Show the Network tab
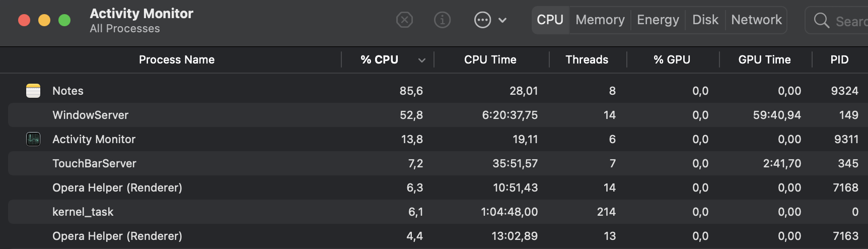 [x=756, y=20]
